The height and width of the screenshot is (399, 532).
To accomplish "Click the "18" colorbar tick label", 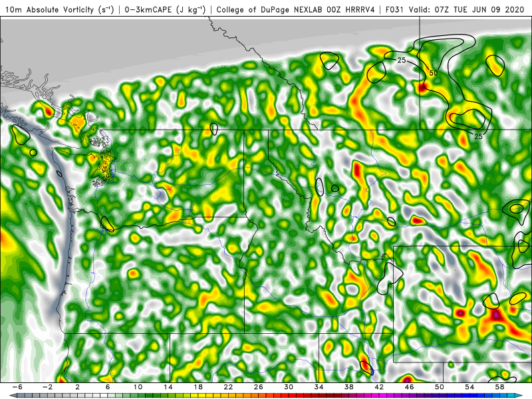I will click(x=198, y=387).
